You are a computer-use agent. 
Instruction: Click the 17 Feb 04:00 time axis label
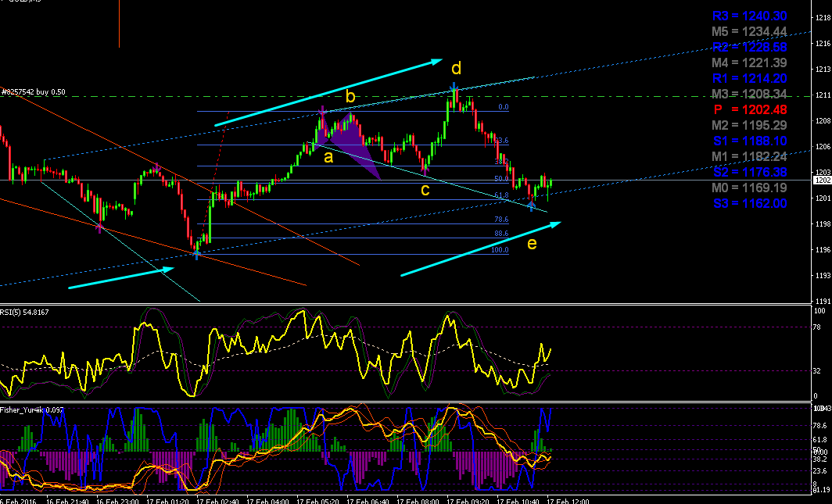(268, 501)
